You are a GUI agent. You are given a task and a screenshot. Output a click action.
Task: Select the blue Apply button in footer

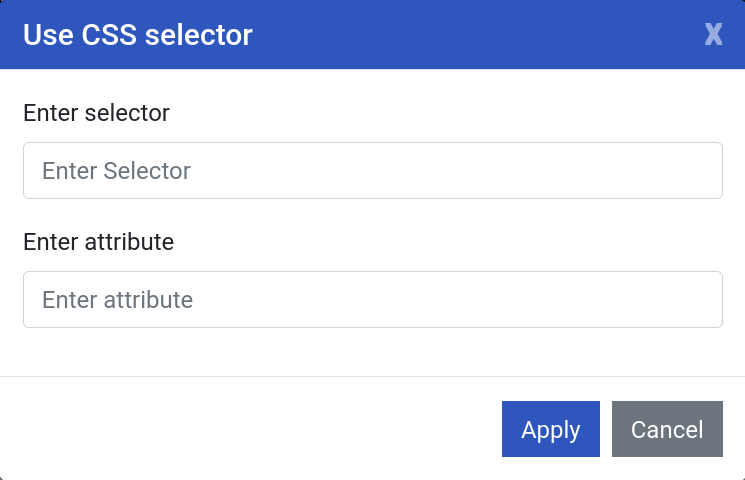tap(551, 429)
